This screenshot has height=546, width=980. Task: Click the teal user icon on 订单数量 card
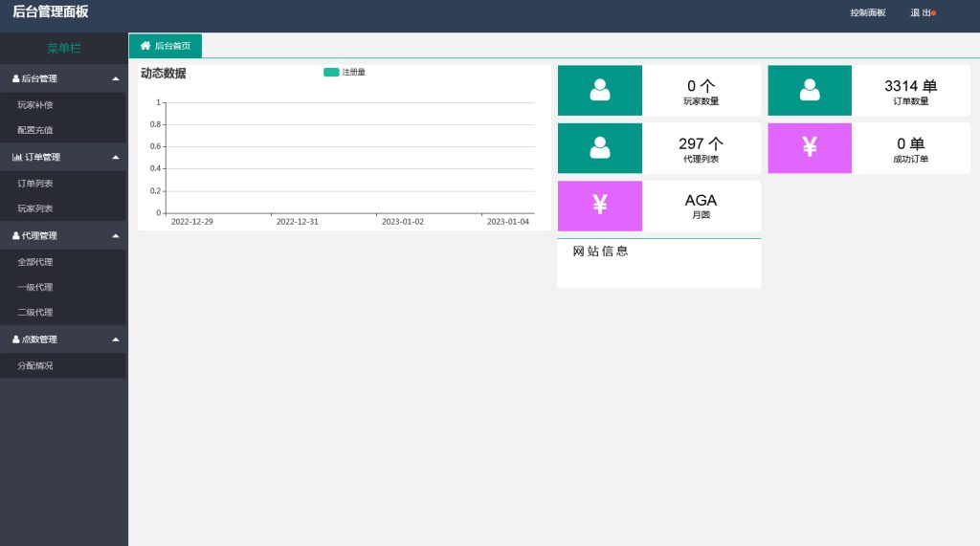(x=810, y=90)
